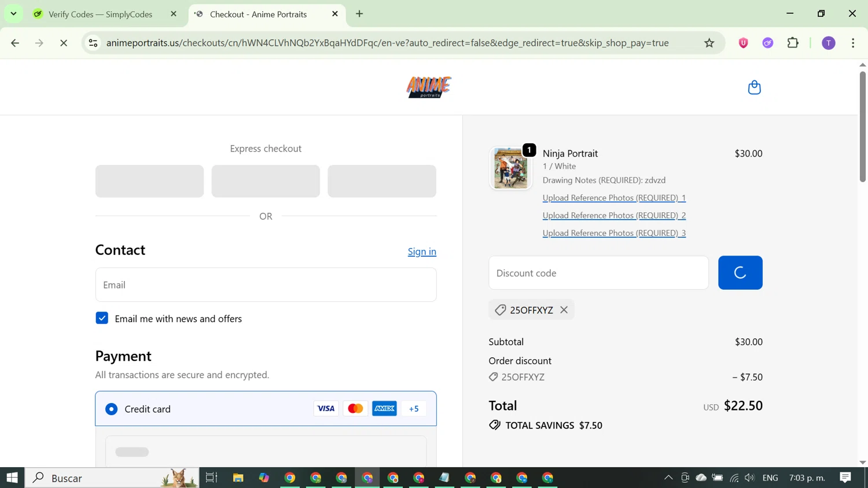Open a new browser tab
The image size is (868, 488).
[x=359, y=14]
